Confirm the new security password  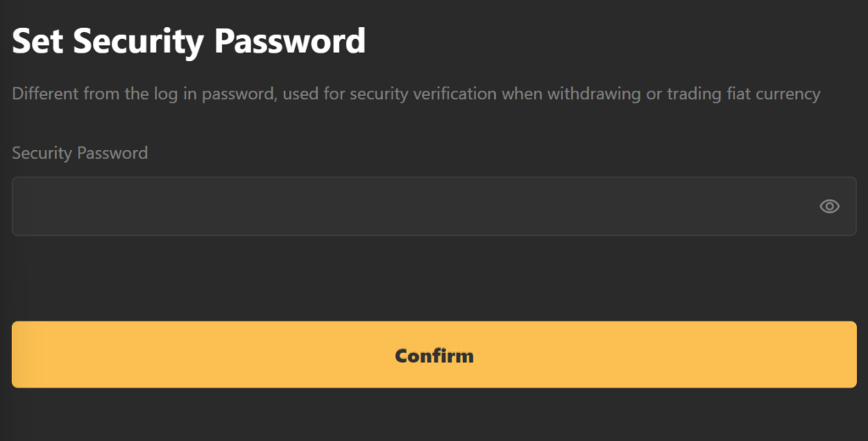pos(434,354)
